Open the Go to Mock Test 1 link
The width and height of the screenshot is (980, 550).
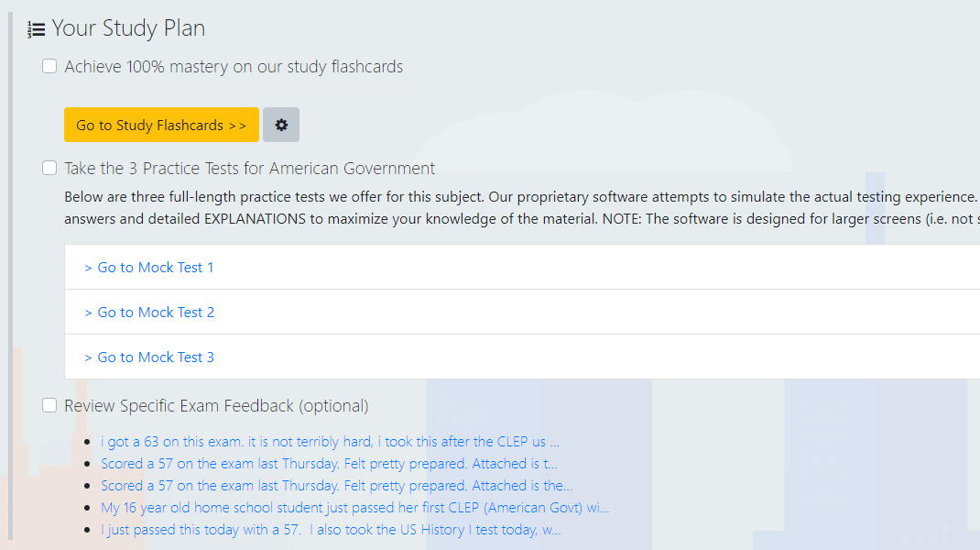(149, 268)
